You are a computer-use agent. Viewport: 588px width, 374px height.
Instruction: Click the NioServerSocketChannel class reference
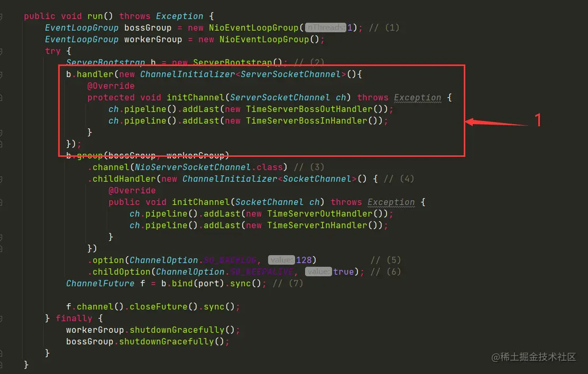click(x=192, y=167)
